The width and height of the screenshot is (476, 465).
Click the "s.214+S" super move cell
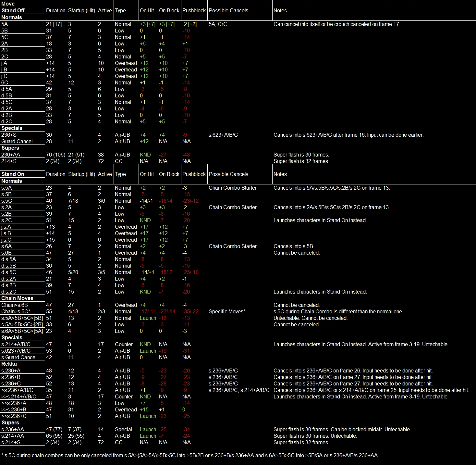[23, 442]
